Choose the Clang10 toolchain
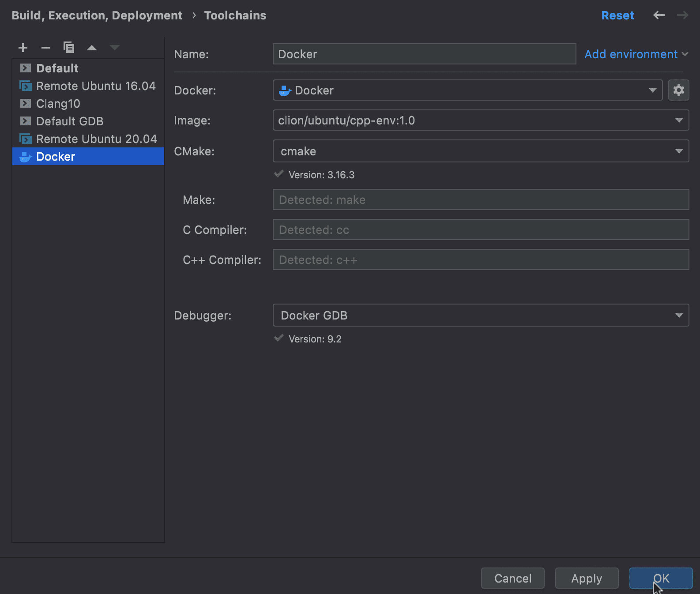 point(88,104)
